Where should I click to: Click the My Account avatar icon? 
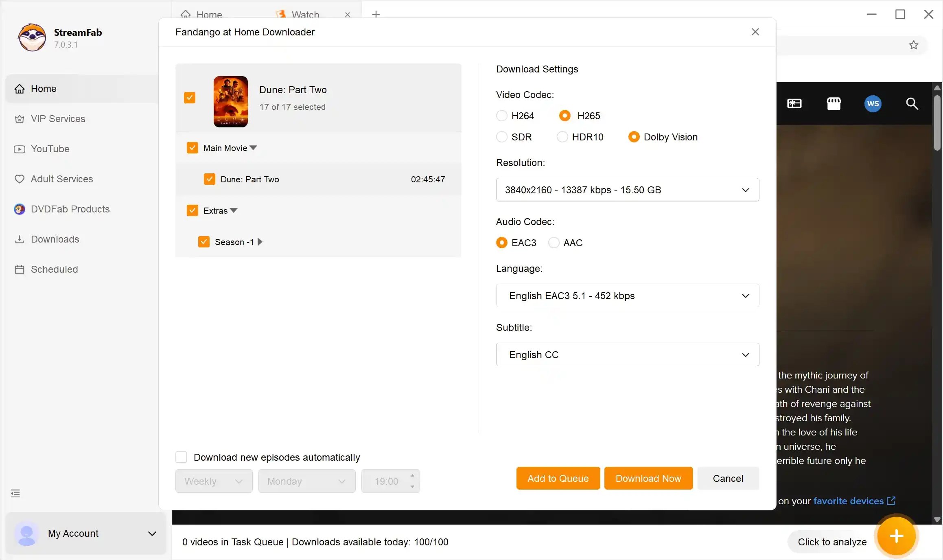click(27, 534)
